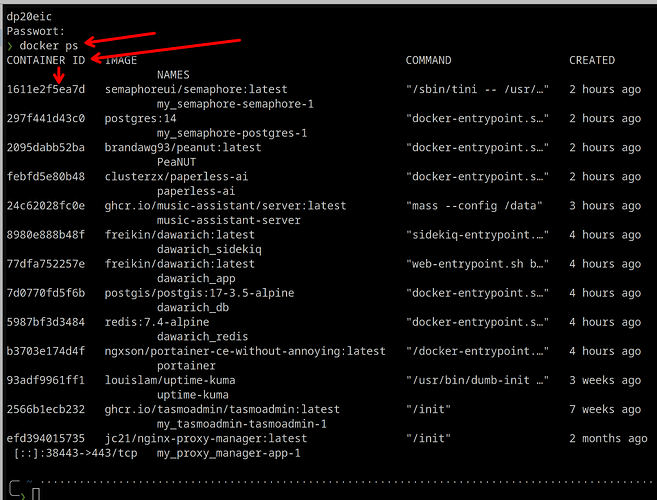Viewport: 657px width, 500px height.
Task: Click container name music-assistant-server
Action: [x=229, y=220]
